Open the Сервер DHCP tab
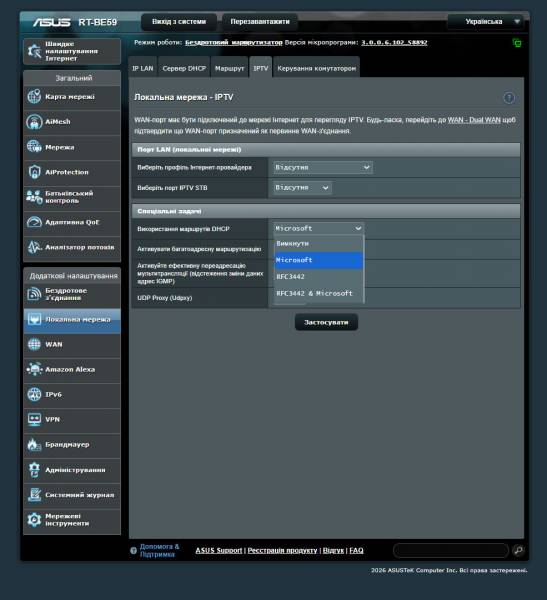The width and height of the screenshot is (547, 600). (x=184, y=68)
